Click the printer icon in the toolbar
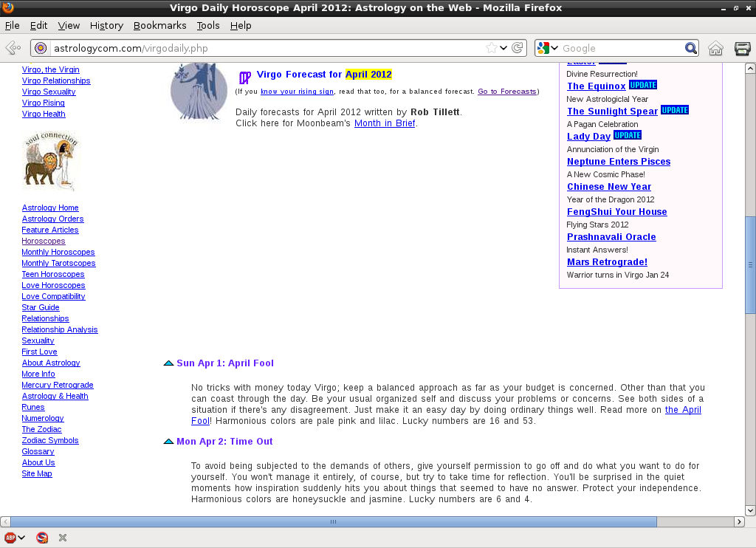Screen dimensions: 756x548 (x=742, y=48)
